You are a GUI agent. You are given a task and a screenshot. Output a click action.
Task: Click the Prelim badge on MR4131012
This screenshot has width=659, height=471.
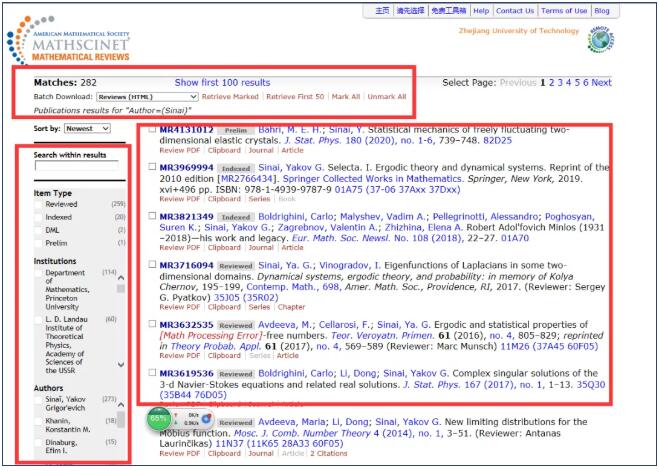tap(235, 130)
